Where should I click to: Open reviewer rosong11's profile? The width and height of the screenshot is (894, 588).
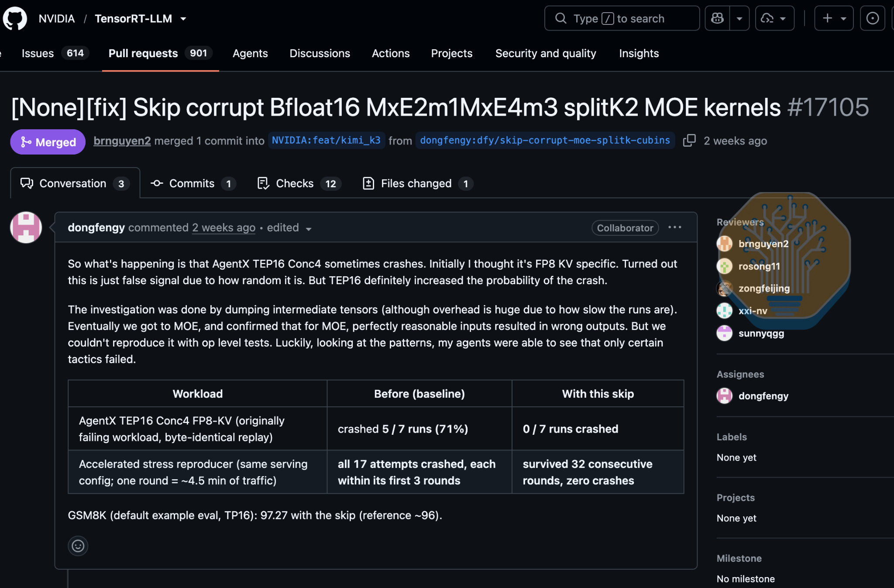[x=759, y=266]
